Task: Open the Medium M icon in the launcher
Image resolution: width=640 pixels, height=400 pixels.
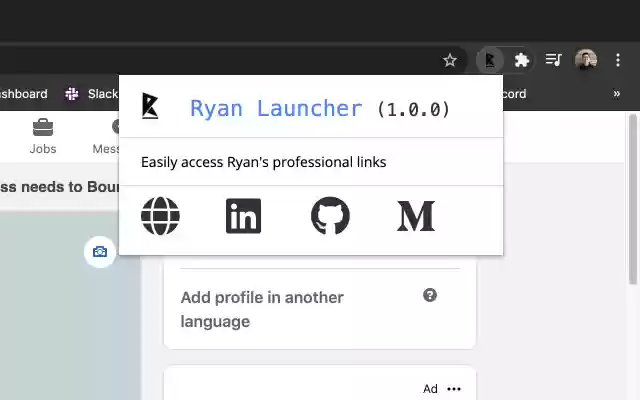Action: (x=416, y=216)
